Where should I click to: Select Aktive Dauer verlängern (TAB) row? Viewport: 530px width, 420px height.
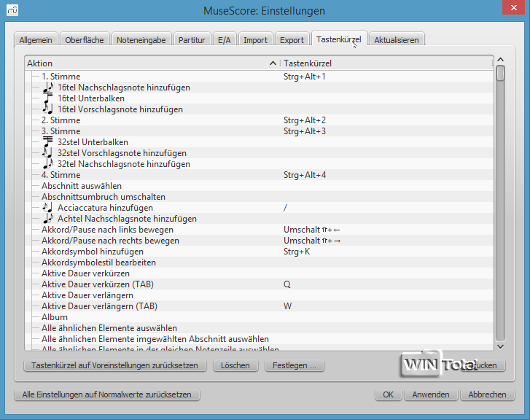259,306
